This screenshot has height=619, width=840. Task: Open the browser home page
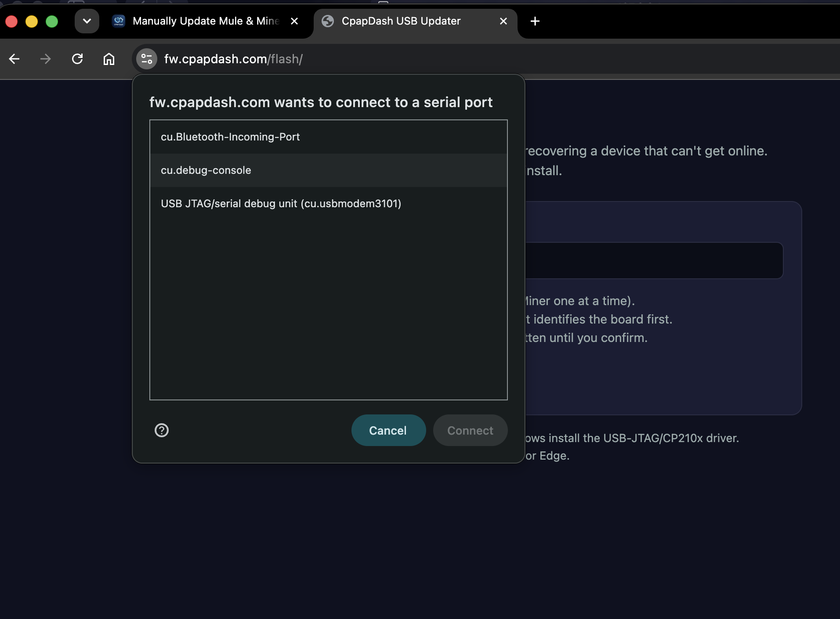pos(109,59)
